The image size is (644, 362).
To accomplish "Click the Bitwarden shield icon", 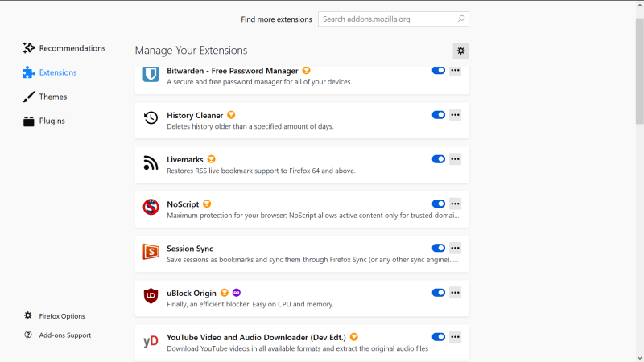I will tap(151, 75).
